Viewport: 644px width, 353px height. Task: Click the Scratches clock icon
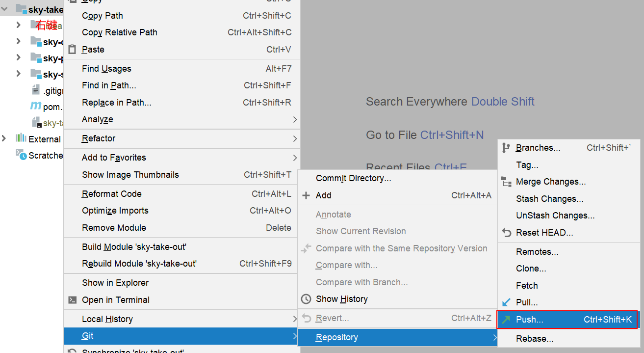pyautogui.click(x=21, y=155)
